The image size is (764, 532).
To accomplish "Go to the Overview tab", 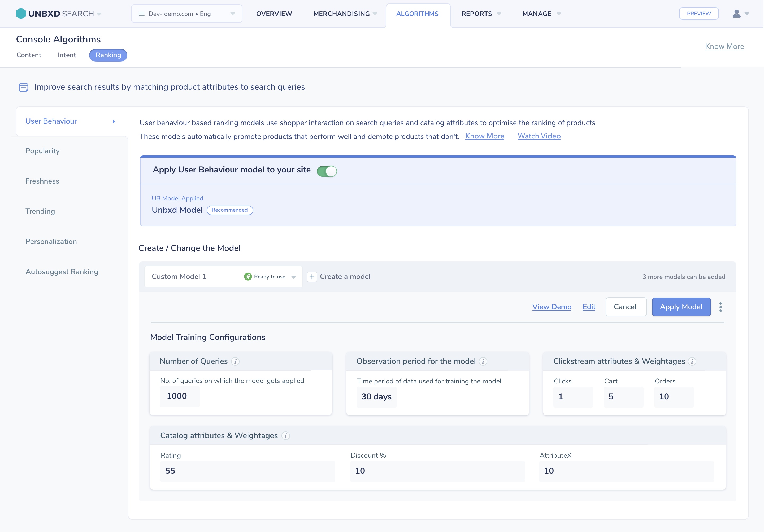I will coord(274,14).
